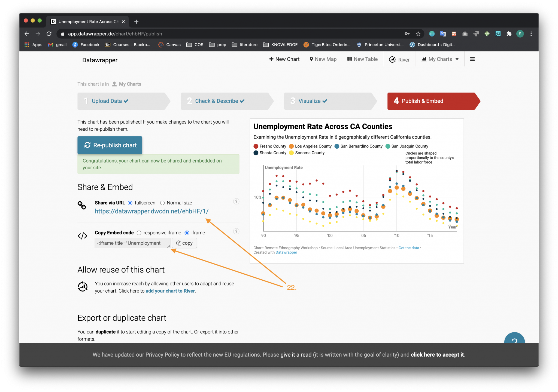Reload the page using the browser refresh icon
This screenshot has height=392, width=558.
(49, 34)
